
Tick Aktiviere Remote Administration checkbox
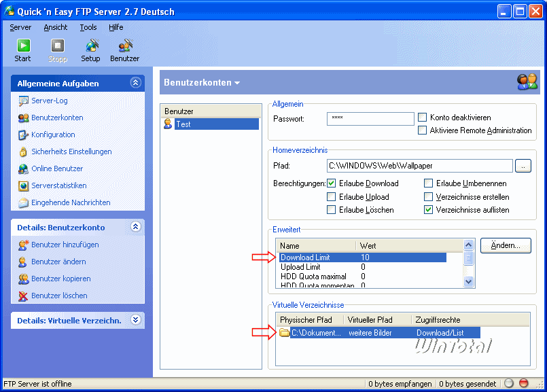[x=422, y=130]
